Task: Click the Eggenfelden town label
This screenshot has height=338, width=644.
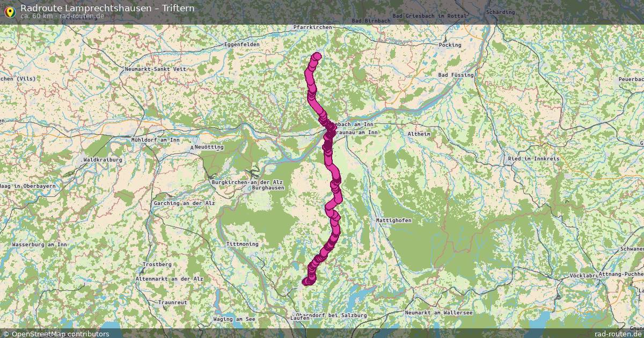Action: [241, 44]
